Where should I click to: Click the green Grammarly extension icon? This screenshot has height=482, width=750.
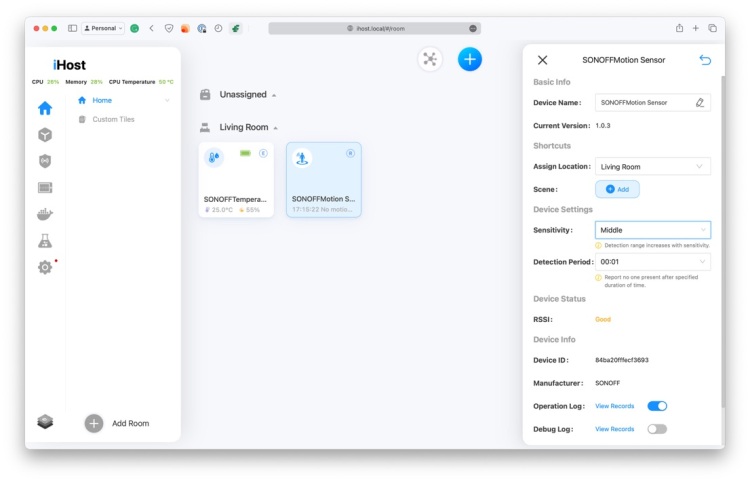(135, 28)
